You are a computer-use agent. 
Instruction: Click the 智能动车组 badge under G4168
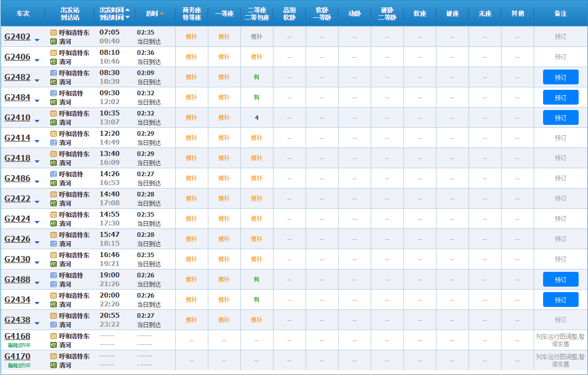pyautogui.click(x=19, y=345)
